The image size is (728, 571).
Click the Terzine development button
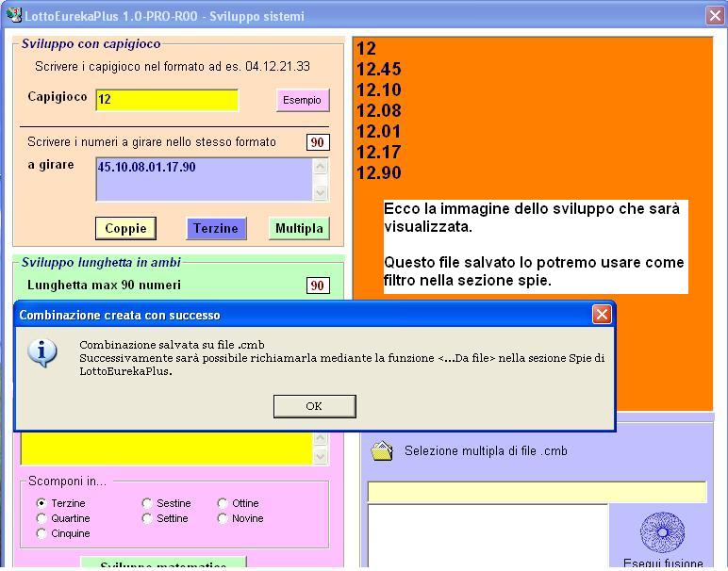[216, 228]
